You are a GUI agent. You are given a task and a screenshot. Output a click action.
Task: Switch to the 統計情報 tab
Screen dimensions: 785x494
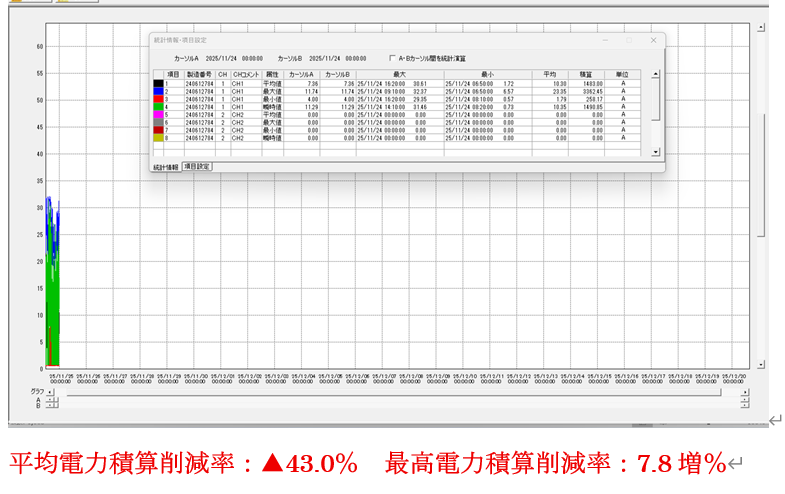pyautogui.click(x=165, y=167)
